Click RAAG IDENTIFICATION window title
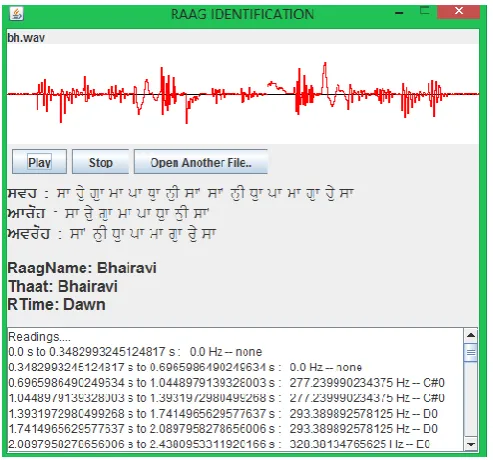The image size is (493, 460). click(242, 14)
